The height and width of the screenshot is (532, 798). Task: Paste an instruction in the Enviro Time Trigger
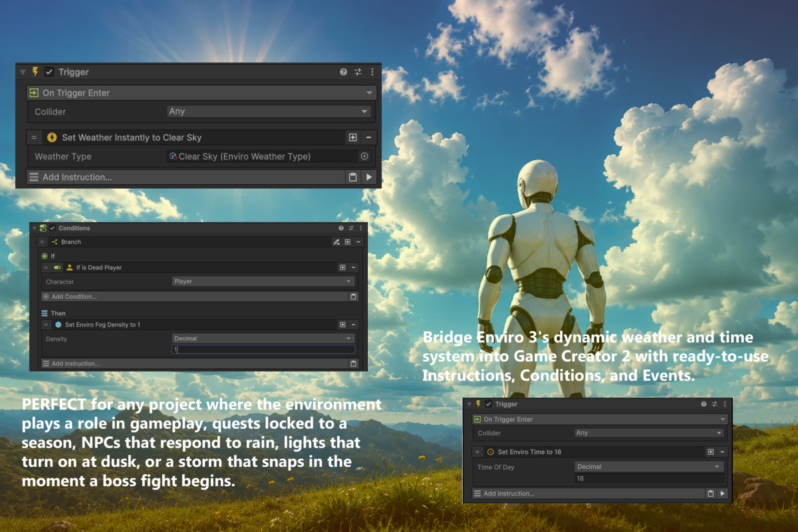pos(711,493)
